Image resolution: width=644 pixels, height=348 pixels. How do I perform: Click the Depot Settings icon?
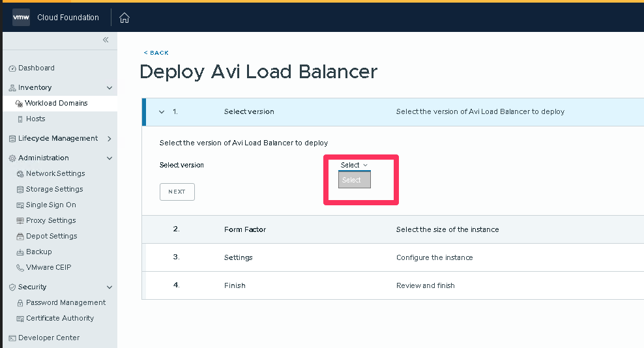[20, 237]
